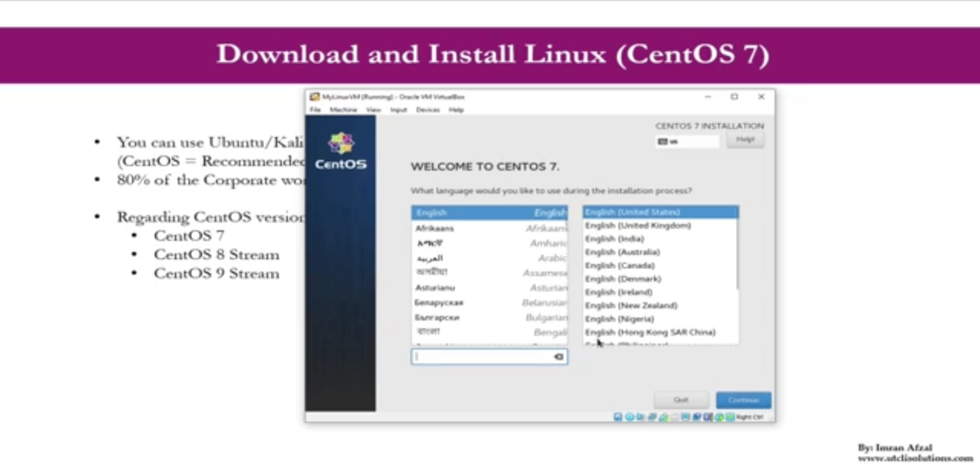Viewport: 980px width, 465px height.
Task: Select the Amharic language row
Action: (x=490, y=243)
